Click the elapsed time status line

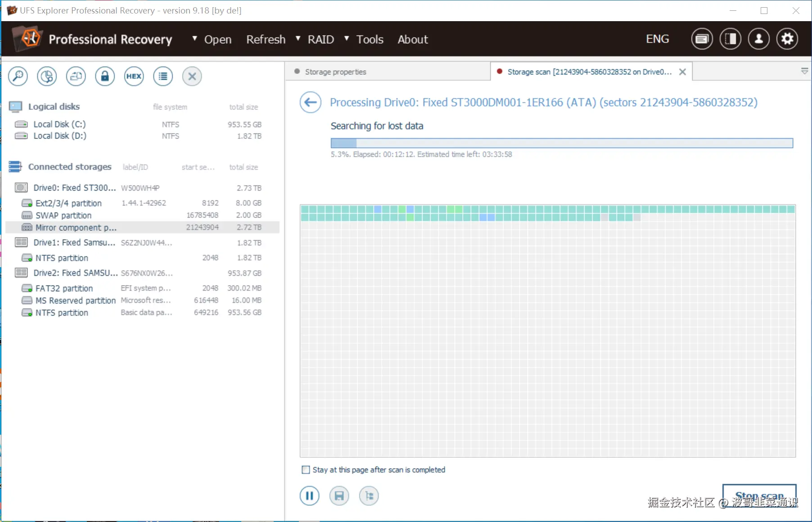[x=421, y=154]
